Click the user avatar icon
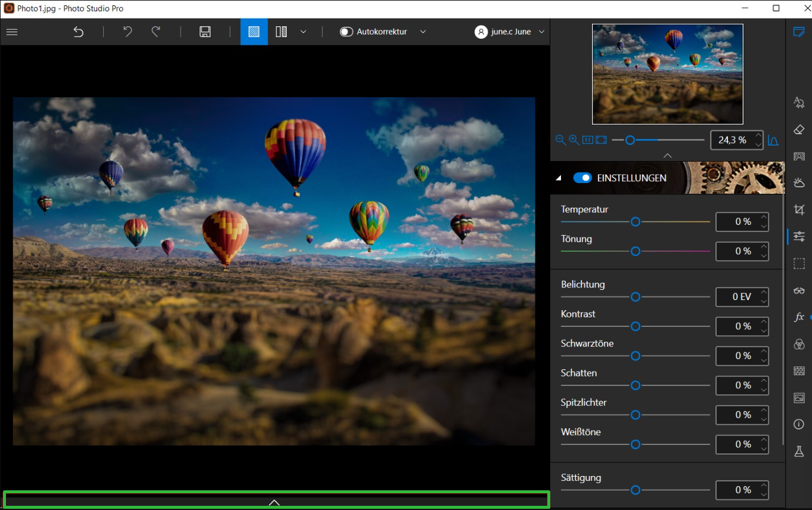 (x=481, y=32)
